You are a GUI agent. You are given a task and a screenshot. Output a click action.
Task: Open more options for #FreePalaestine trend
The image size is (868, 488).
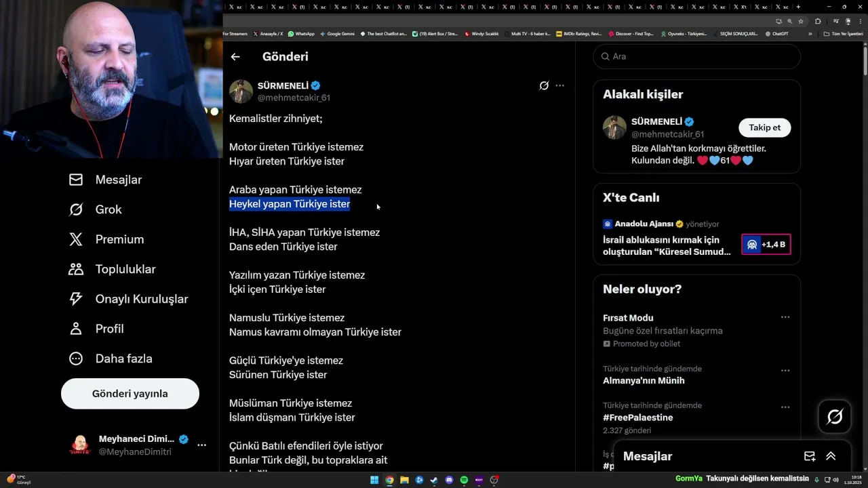[x=785, y=407]
